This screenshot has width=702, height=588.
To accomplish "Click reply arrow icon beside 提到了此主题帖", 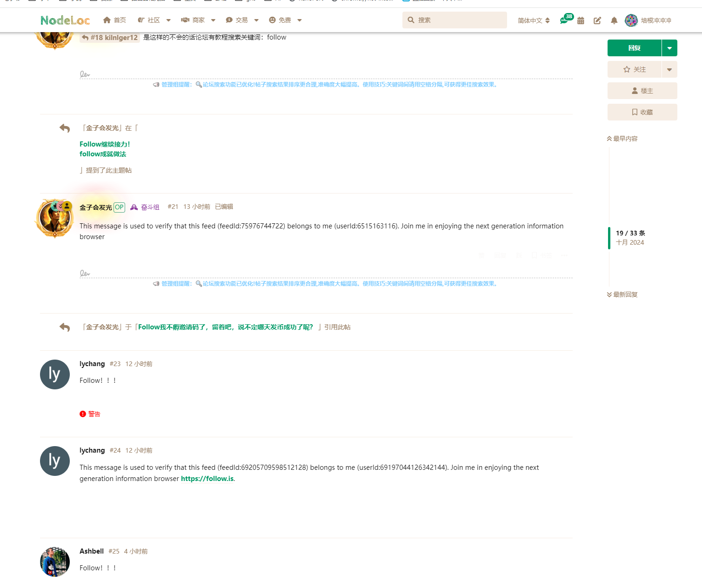I will point(65,128).
